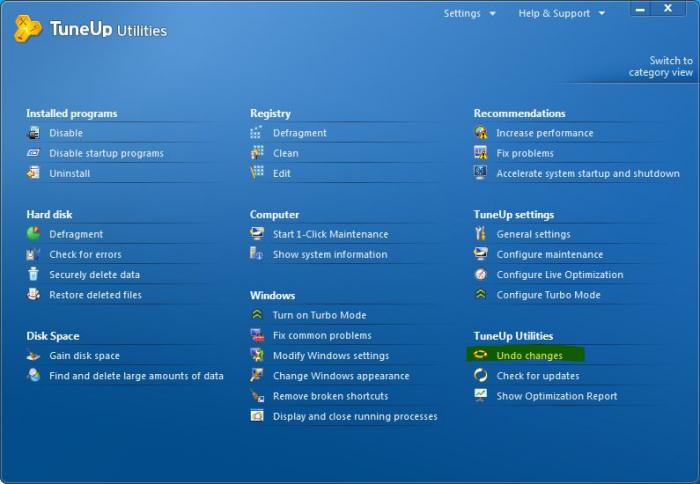Viewport: 700px width, 484px height.
Task: Click the Fix common problems icon
Action: [257, 335]
